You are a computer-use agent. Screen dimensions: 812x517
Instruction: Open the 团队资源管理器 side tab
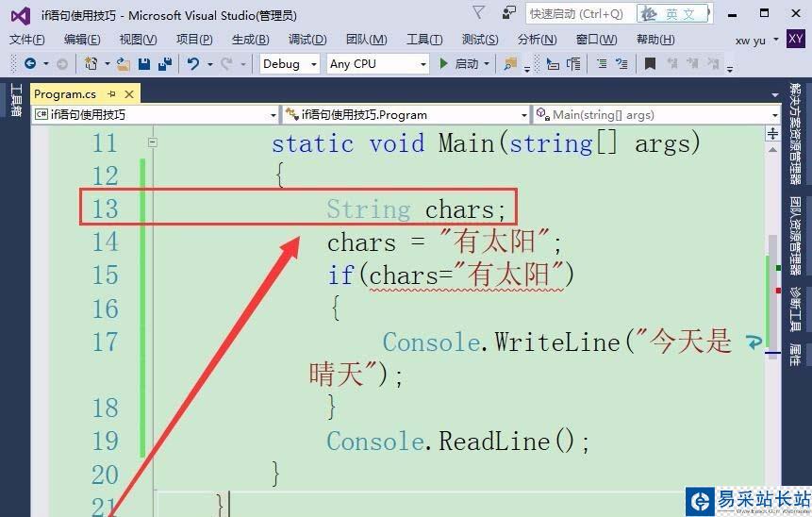click(x=795, y=236)
